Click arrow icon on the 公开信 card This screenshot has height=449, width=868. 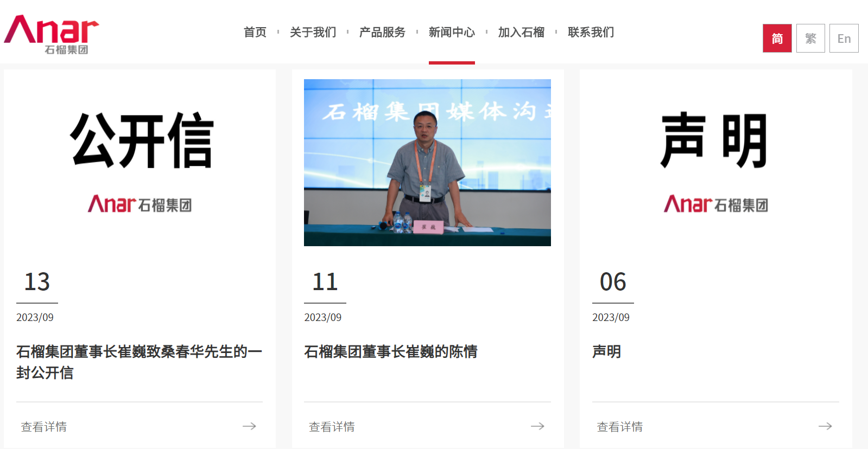click(x=249, y=426)
